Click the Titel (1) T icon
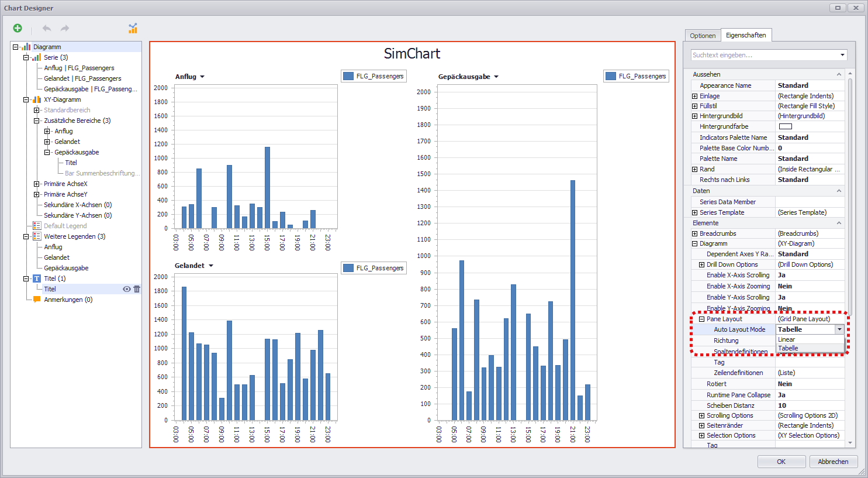 [x=37, y=278]
